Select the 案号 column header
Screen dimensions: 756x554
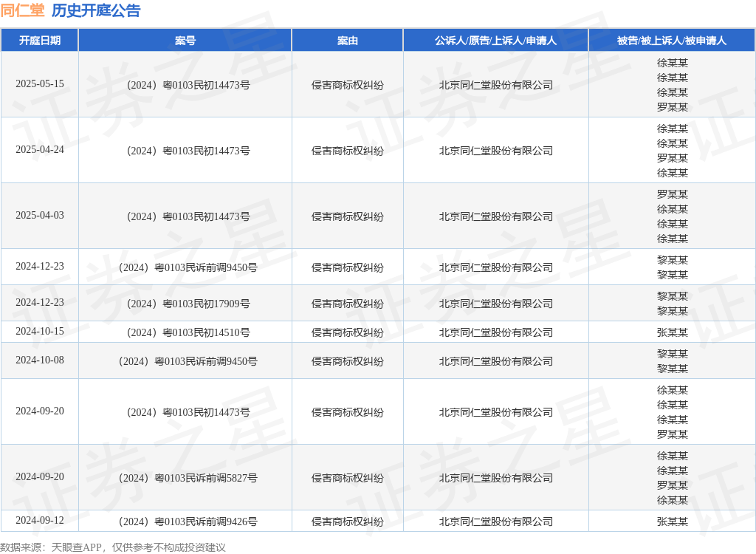pyautogui.click(x=185, y=41)
